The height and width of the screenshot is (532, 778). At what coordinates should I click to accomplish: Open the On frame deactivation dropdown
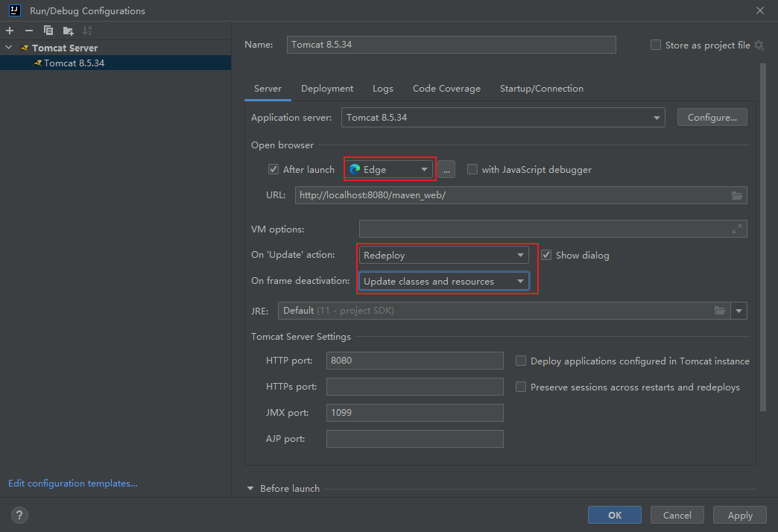click(443, 282)
